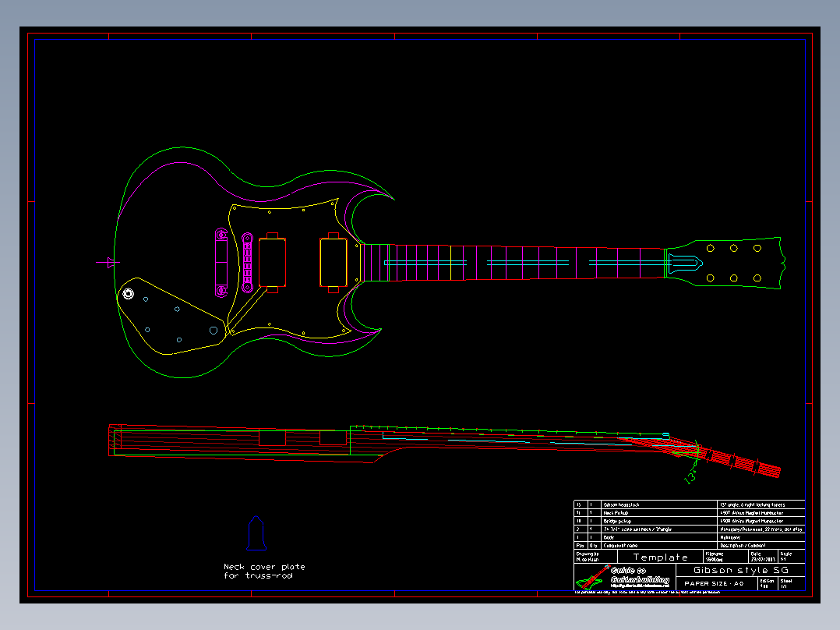
Task: Click the 'Qty' column header cell
Action: (594, 545)
